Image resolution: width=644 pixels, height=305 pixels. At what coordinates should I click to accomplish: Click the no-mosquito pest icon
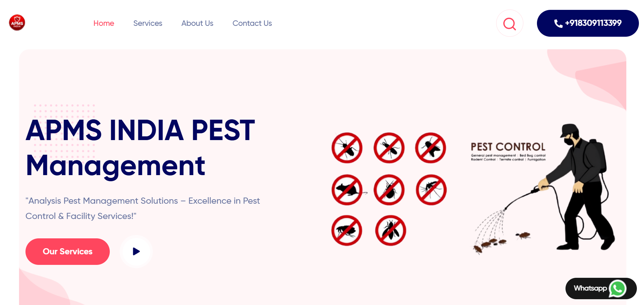coord(431,190)
